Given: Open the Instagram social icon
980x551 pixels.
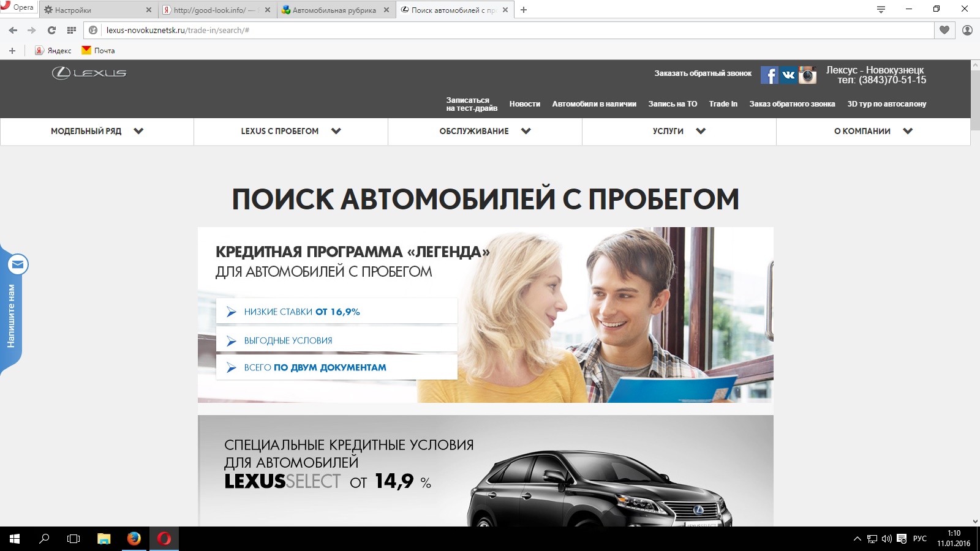Looking at the screenshot, I should point(807,75).
